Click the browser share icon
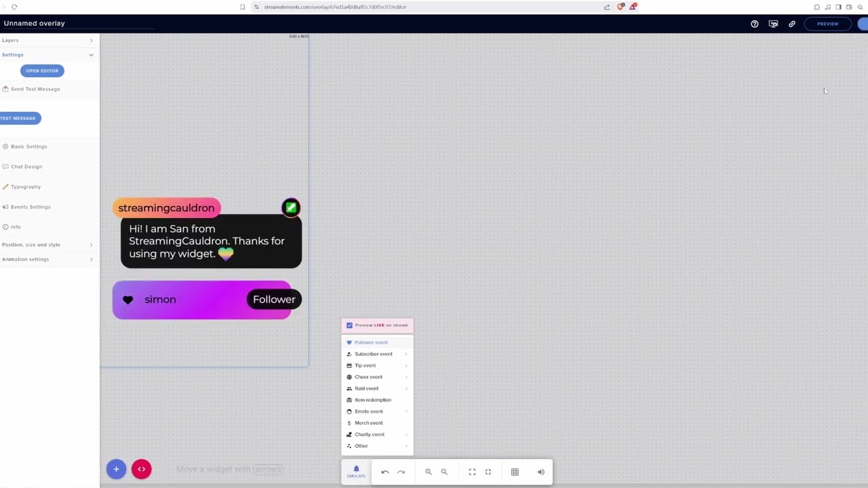 [607, 7]
